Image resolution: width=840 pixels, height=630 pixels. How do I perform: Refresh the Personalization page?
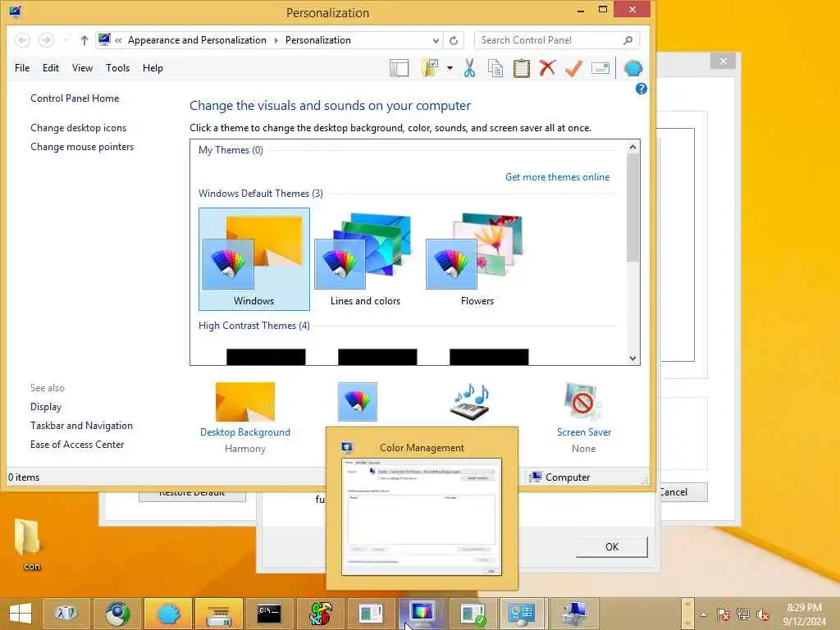point(454,40)
